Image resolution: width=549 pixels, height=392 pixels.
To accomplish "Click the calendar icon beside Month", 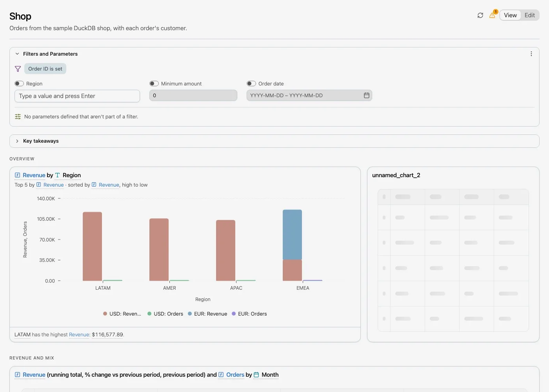I will [256, 375].
